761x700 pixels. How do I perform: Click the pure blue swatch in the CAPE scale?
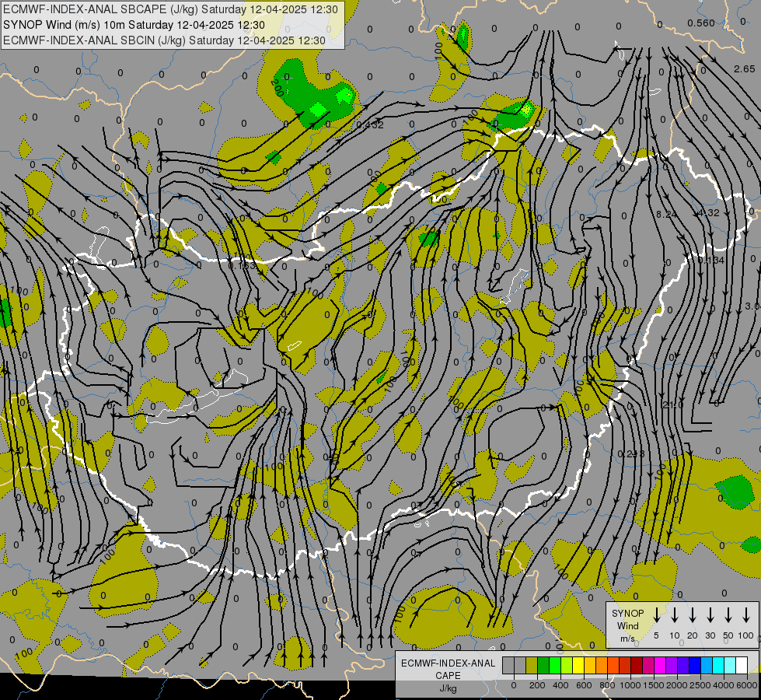click(694, 666)
